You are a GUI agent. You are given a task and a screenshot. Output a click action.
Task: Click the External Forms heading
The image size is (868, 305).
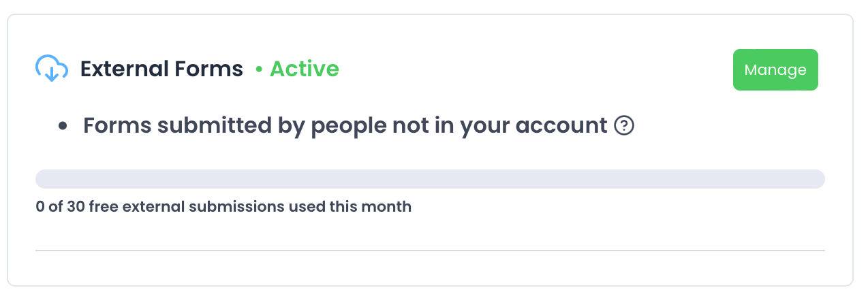161,69
